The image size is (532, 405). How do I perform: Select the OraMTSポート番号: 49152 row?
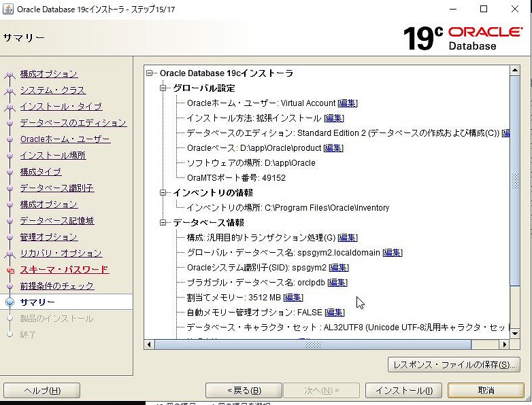[x=236, y=178]
